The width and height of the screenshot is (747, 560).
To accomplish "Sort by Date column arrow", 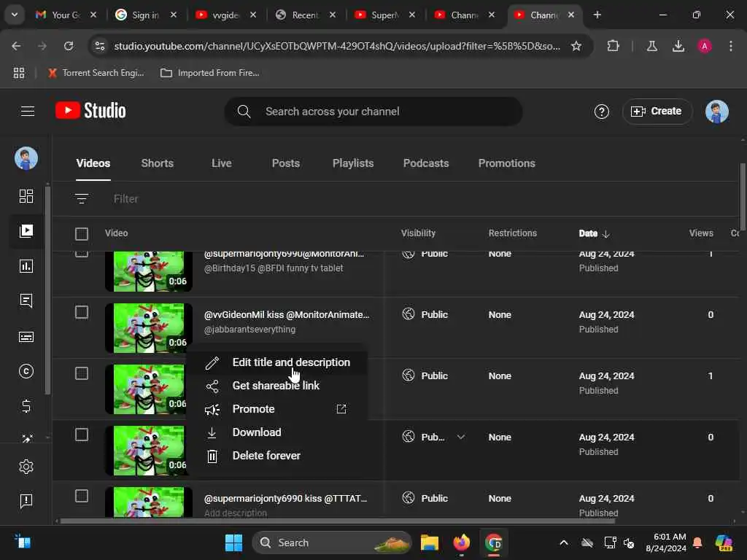I will coord(606,234).
